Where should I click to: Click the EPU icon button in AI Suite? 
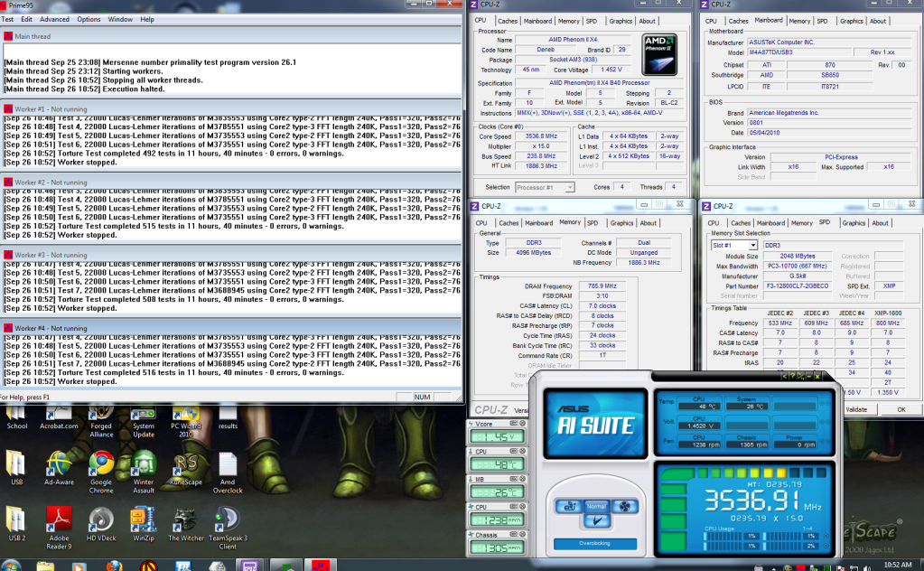(x=569, y=506)
